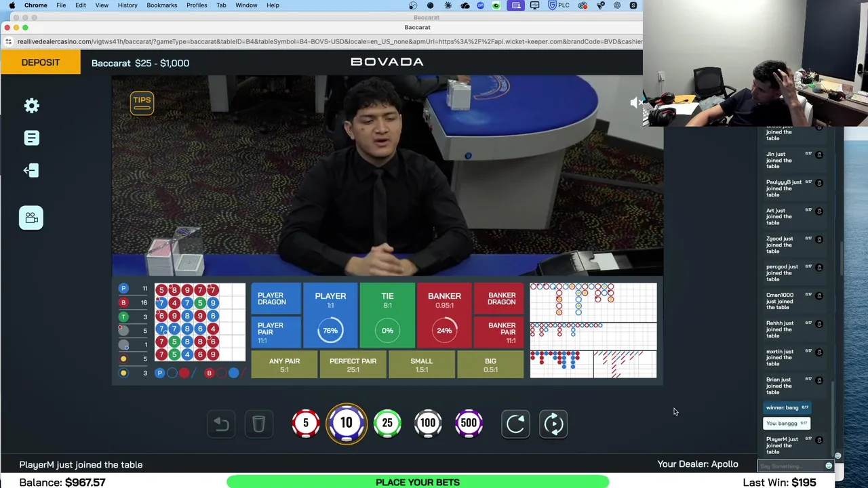Undo last bet with back arrow
This screenshot has width=868, height=488.
(221, 424)
